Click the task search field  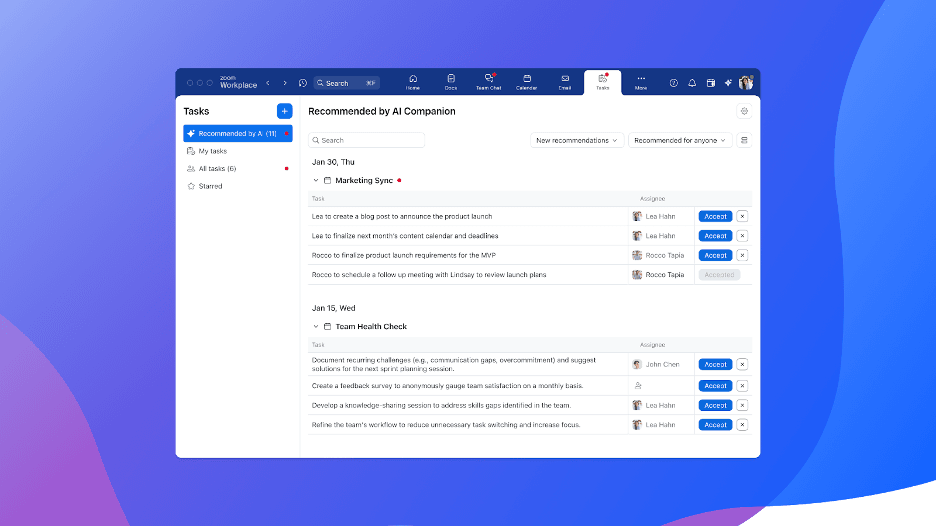367,140
